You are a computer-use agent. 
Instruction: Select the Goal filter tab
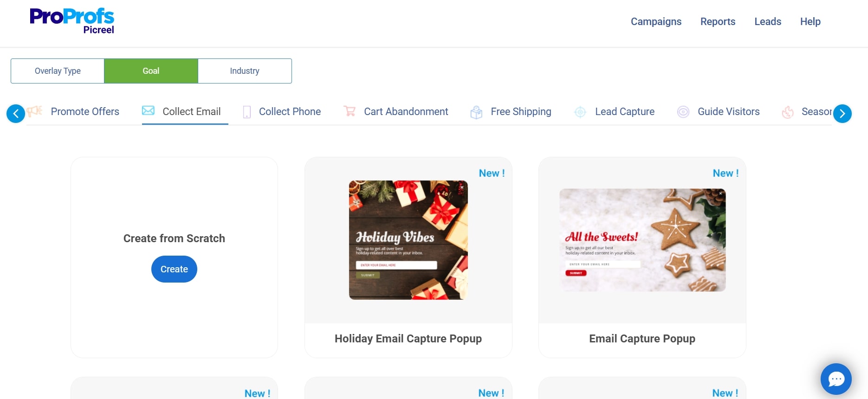click(151, 71)
